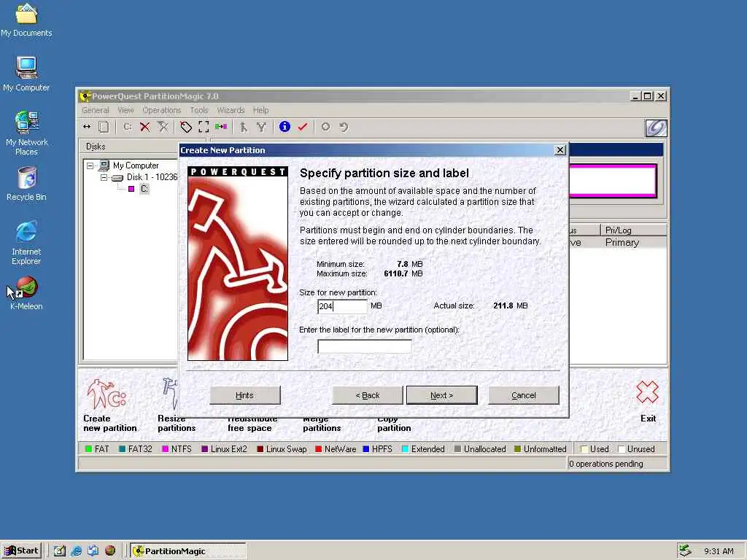Screen dimensions: 747x560
Task: Click the Label partition tag icon
Action: tap(186, 127)
